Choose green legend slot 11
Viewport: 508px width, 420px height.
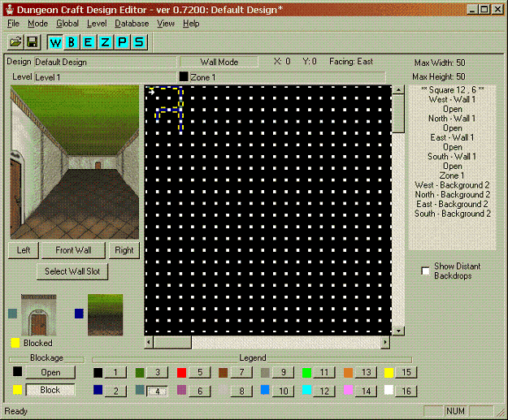pos(324,372)
